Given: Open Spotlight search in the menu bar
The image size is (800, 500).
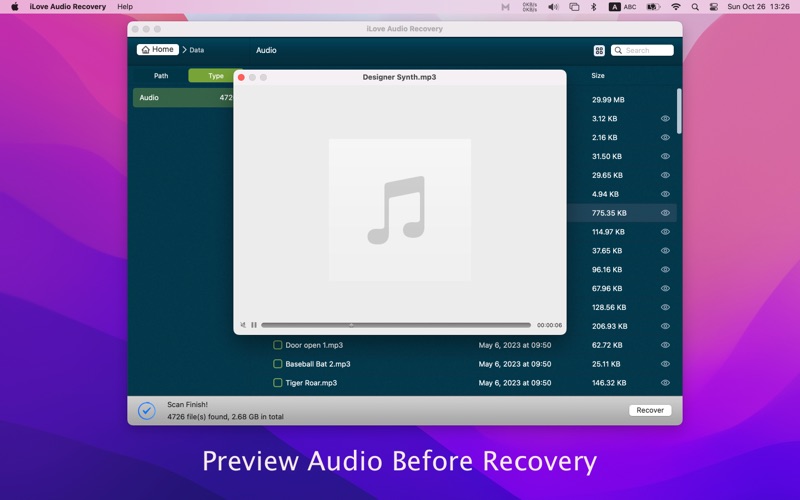Looking at the screenshot, I should tap(695, 7).
